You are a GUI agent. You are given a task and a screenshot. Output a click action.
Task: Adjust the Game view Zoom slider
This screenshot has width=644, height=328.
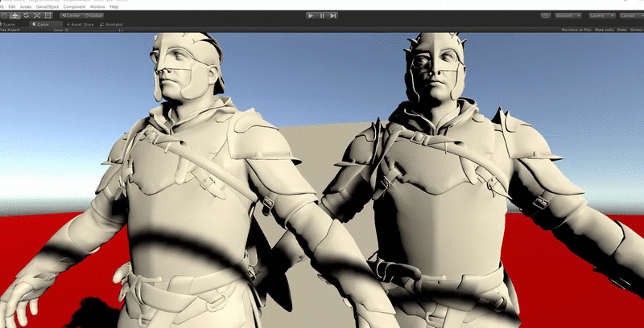click(91, 30)
